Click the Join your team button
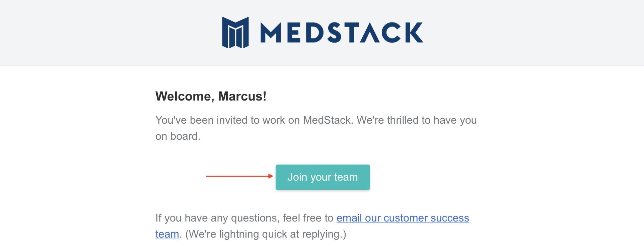The width and height of the screenshot is (644, 250). 323,177
